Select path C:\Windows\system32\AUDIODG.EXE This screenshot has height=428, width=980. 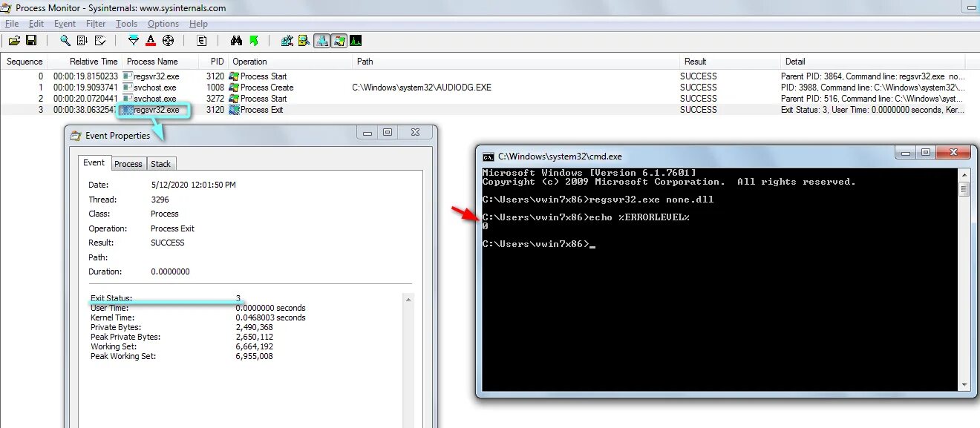[422, 88]
